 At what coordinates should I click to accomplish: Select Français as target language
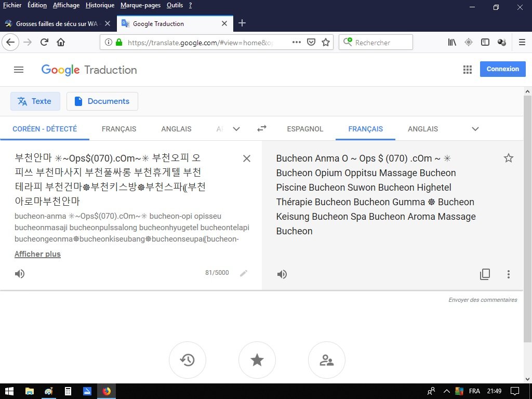click(365, 129)
